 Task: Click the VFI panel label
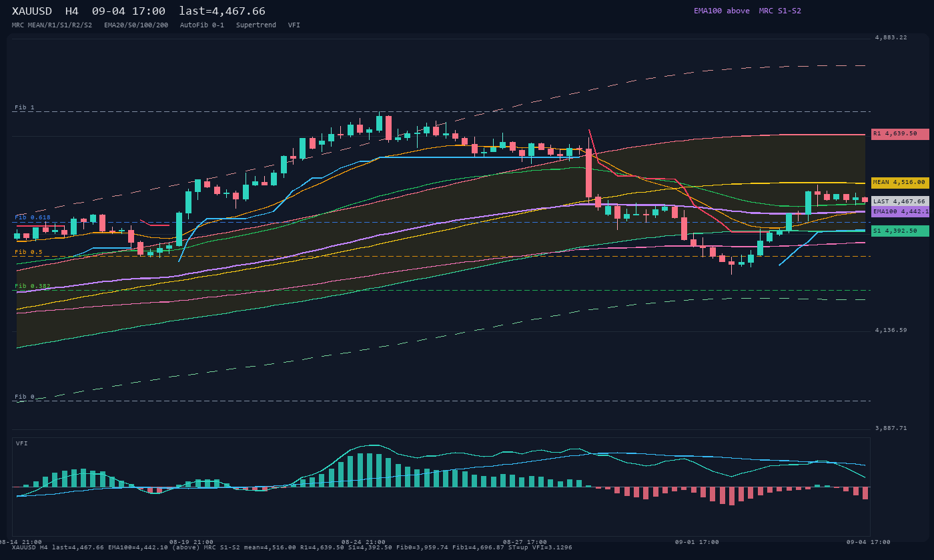tap(22, 443)
